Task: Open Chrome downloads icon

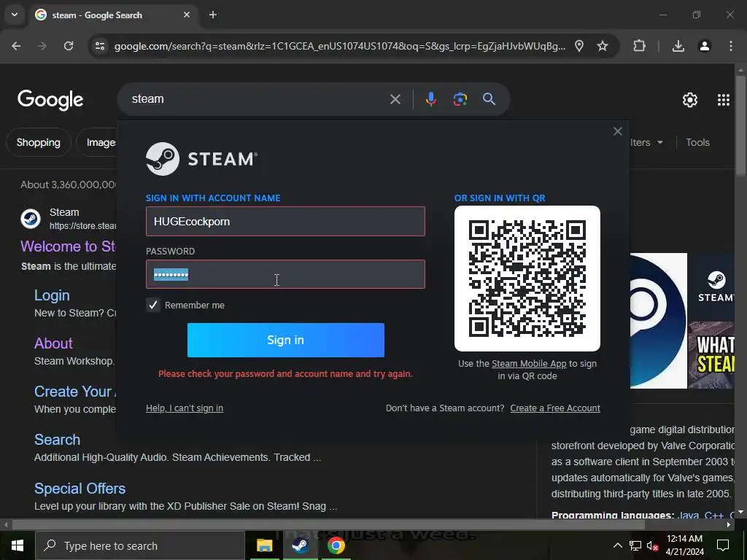Action: coord(678,46)
